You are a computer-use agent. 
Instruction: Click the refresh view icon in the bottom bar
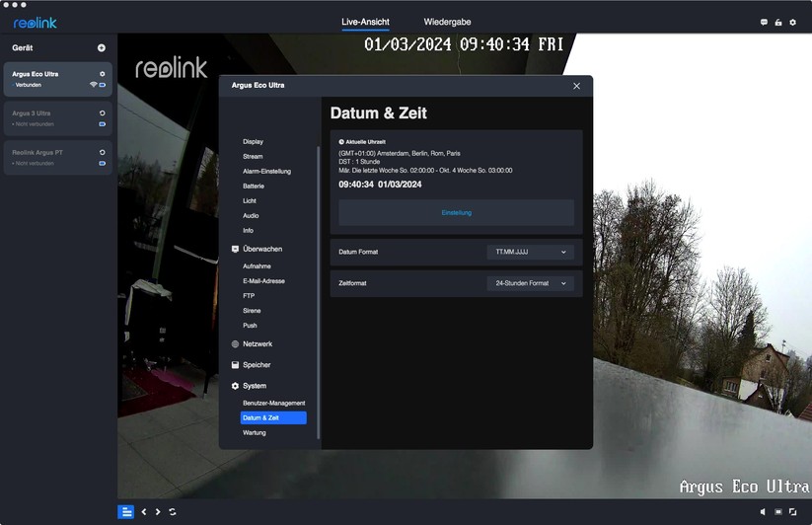click(x=173, y=512)
